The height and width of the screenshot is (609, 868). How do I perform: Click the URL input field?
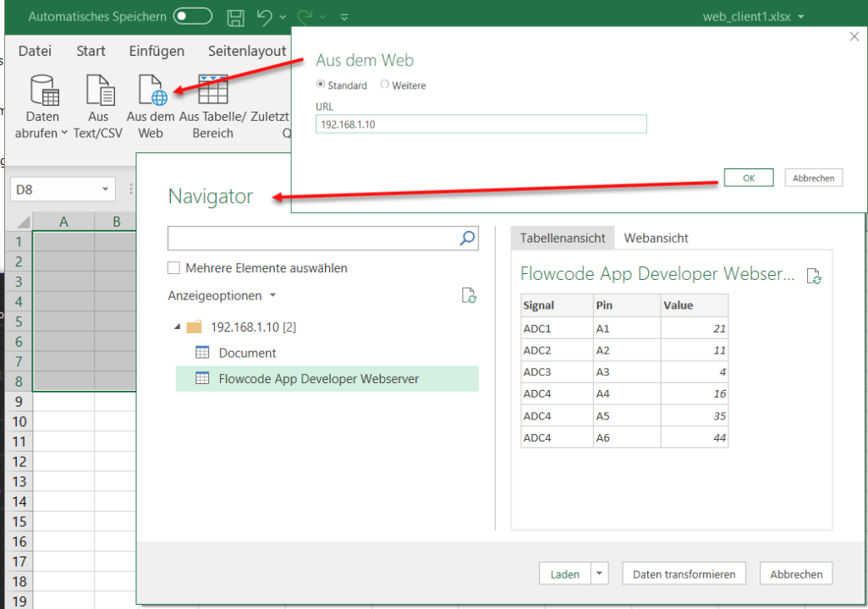(x=481, y=124)
